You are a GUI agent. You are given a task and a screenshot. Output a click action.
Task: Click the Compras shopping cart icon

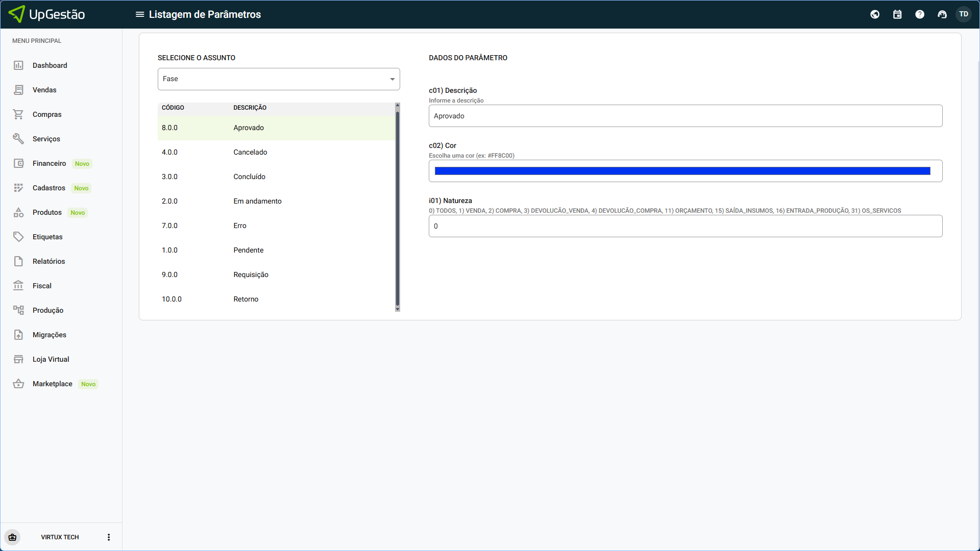click(x=18, y=114)
